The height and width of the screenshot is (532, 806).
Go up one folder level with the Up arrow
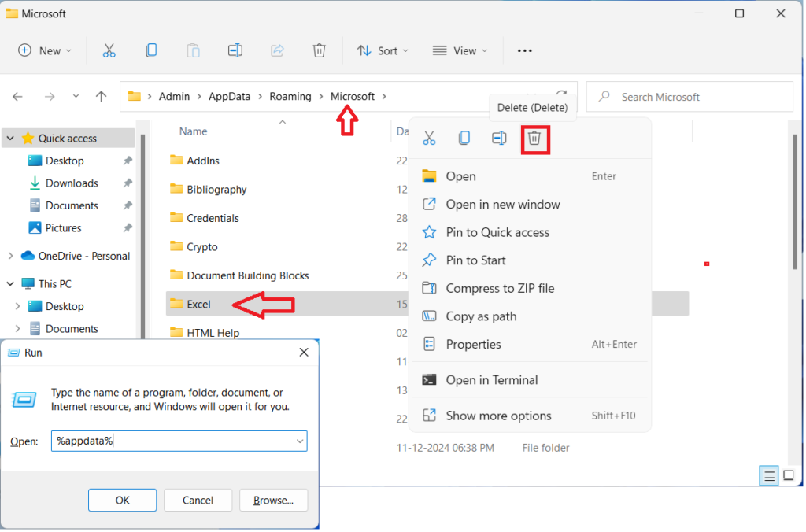click(x=102, y=96)
